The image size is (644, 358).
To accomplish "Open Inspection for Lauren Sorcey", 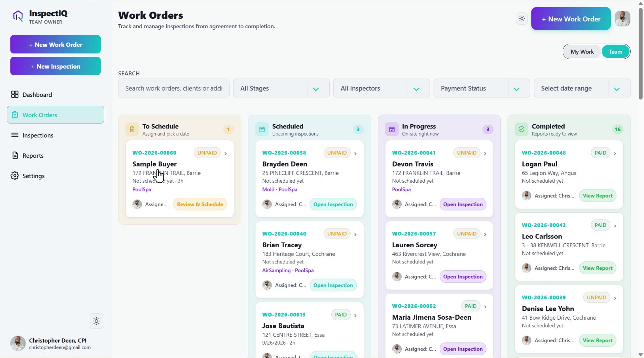I will 463,277.
